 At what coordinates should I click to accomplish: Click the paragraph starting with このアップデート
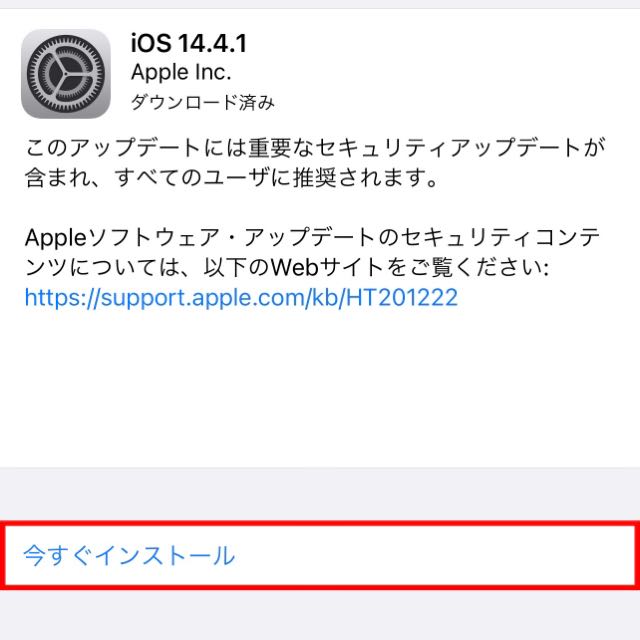[315, 162]
